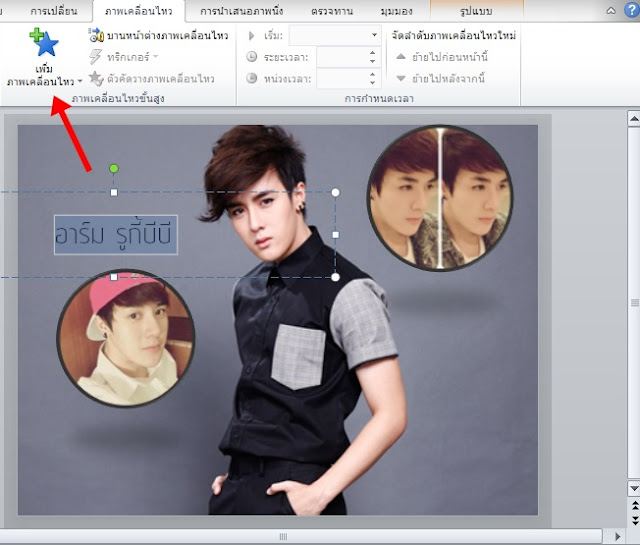Open the Start (เริ่ม) combo box

click(334, 35)
